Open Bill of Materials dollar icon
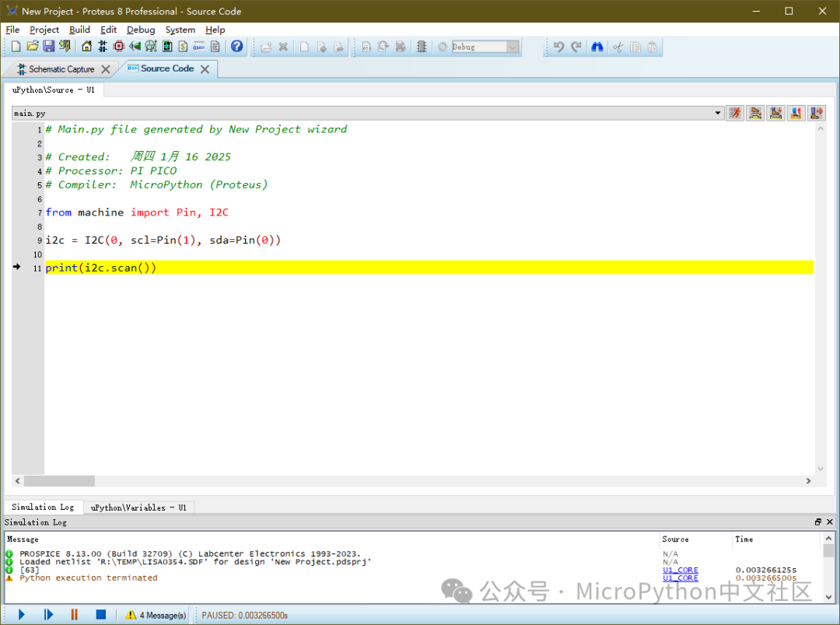Viewport: 840px width, 625px height. coord(183,47)
